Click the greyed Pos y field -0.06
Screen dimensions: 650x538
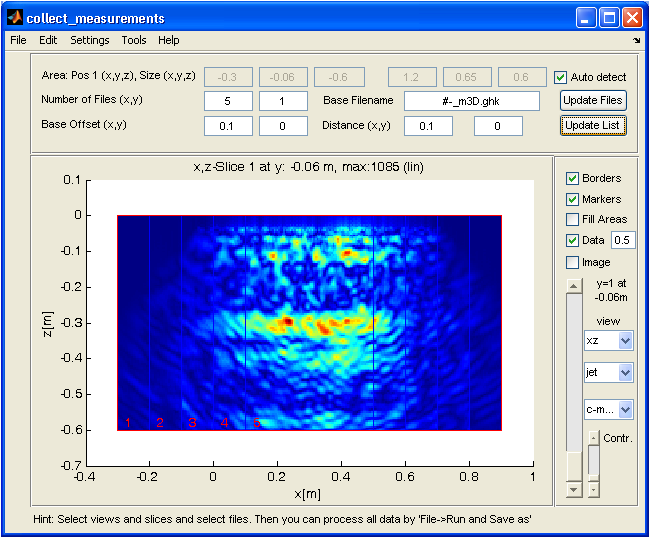click(x=283, y=77)
